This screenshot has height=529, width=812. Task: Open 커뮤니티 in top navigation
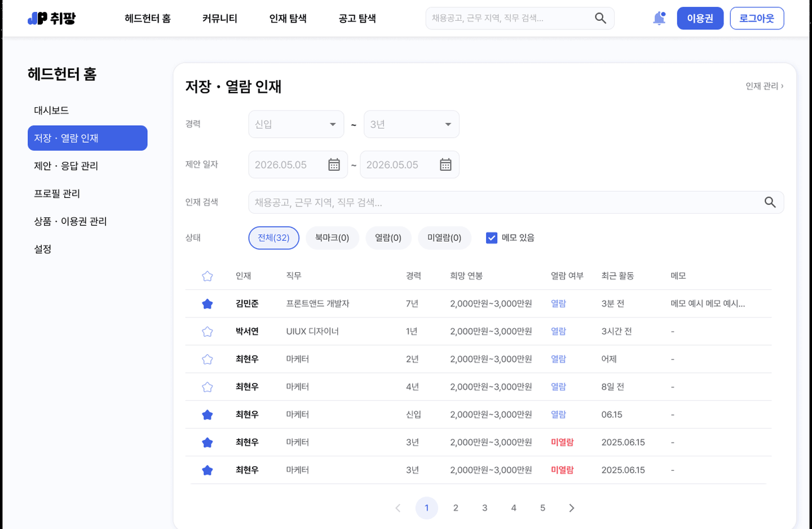click(x=220, y=19)
